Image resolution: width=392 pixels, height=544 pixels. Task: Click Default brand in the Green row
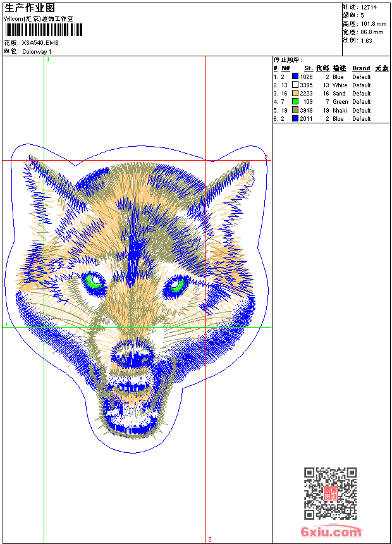(362, 102)
